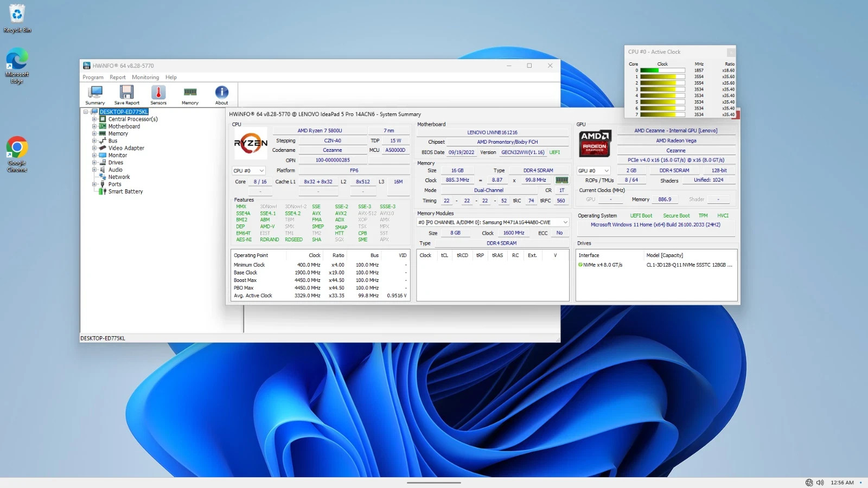This screenshot has height=488, width=868.
Task: Open Microsoft Edge desktop icon
Action: pos(17,66)
